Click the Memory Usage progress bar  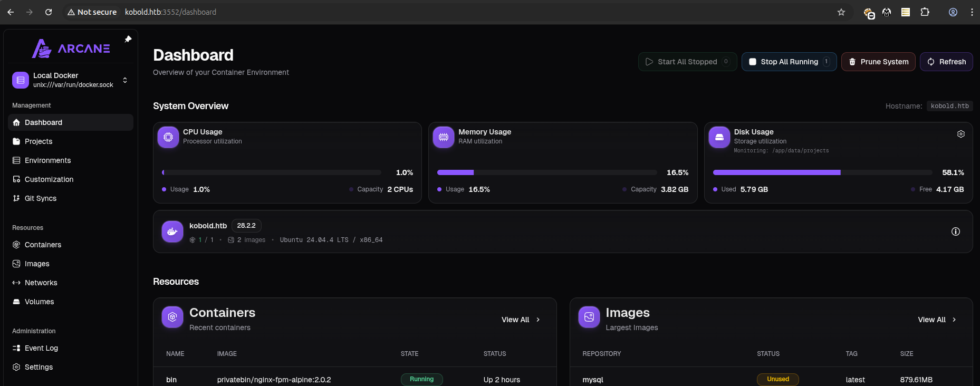click(x=547, y=172)
